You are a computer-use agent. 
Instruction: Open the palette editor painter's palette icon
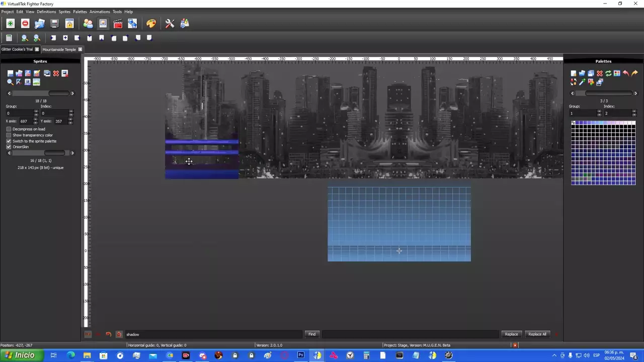(x=151, y=24)
